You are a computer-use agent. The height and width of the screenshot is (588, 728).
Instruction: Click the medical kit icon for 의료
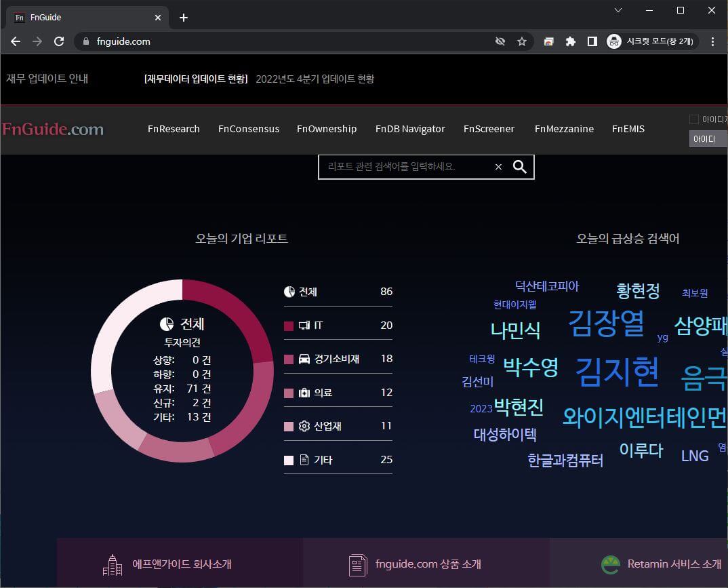point(304,393)
